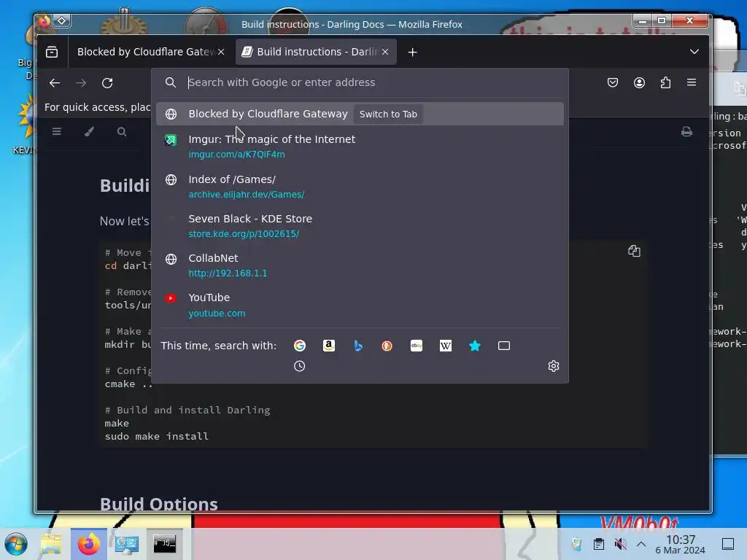
Task: Open the clipboard tray icon
Action: [x=599, y=544]
